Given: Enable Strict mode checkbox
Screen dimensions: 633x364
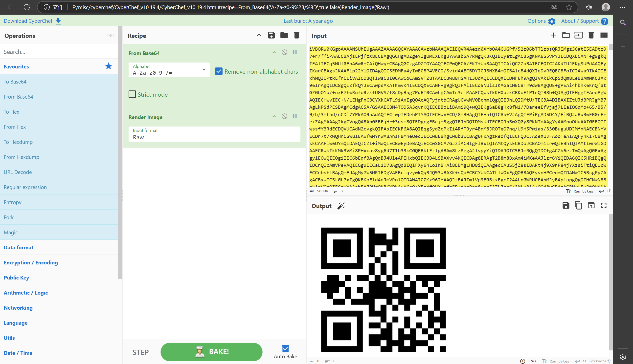Looking at the screenshot, I should tap(132, 94).
